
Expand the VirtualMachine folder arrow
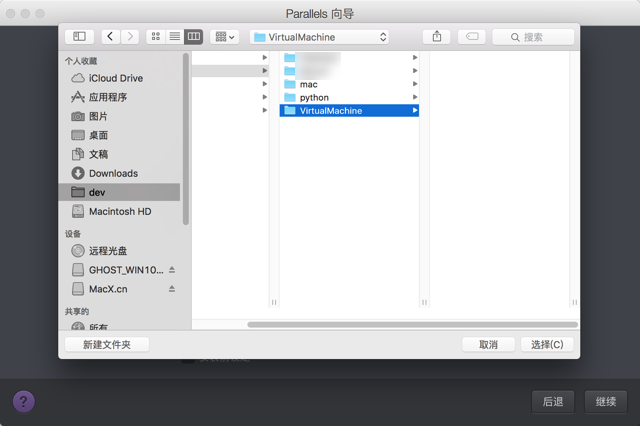415,111
